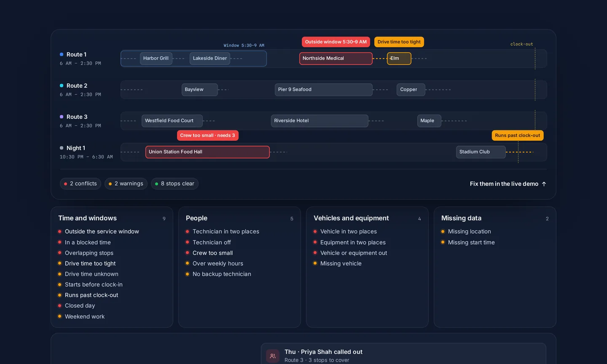Click the Stadium Club stop on Night 1
This screenshot has width=607, height=364.
[481, 152]
